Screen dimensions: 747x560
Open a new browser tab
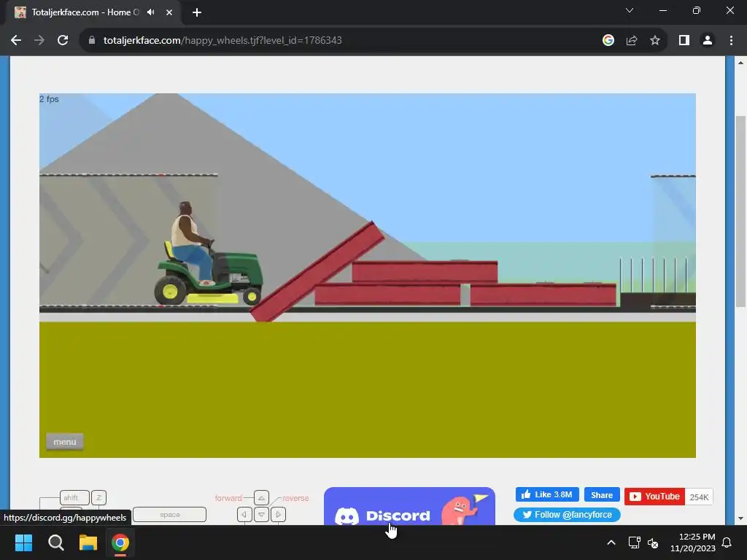pyautogui.click(x=197, y=12)
